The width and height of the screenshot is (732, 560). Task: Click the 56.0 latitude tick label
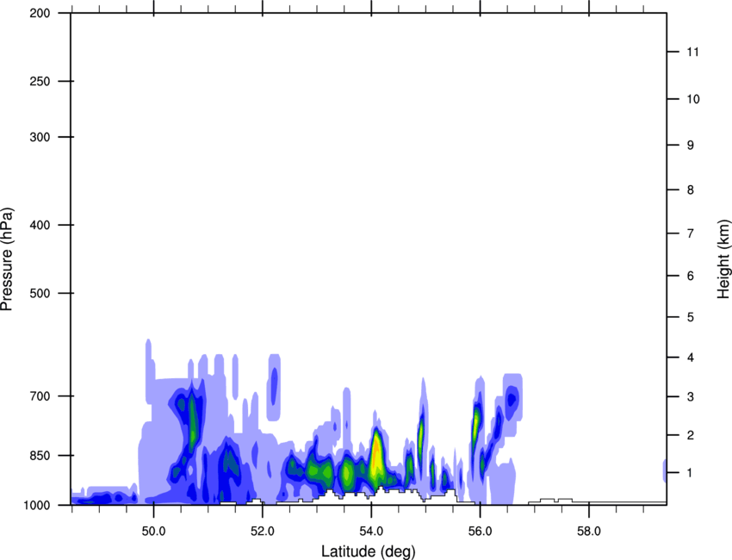coord(481,532)
